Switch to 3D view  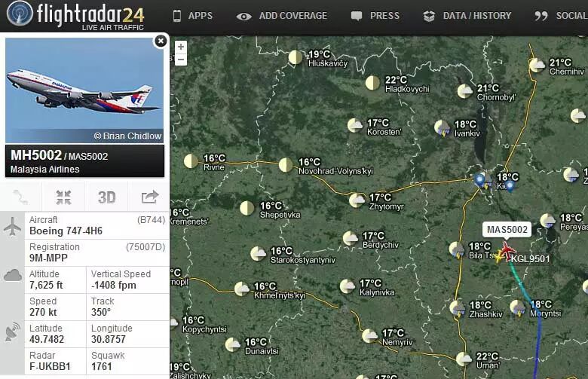click(x=106, y=197)
